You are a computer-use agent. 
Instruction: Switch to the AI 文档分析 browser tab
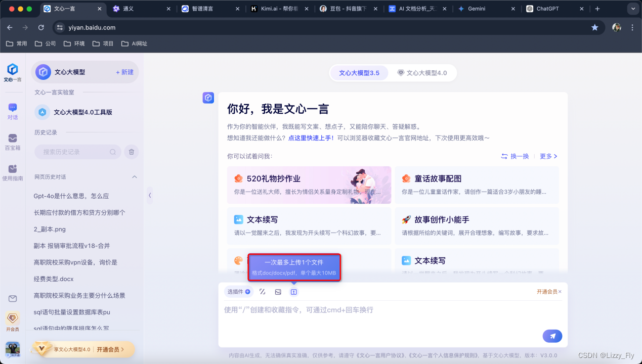416,9
